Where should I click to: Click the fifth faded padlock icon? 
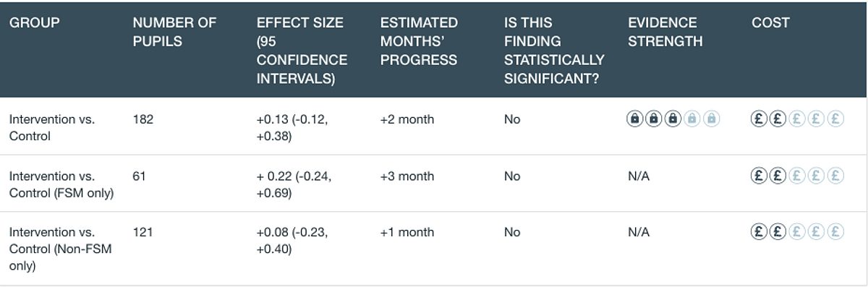[x=711, y=119]
